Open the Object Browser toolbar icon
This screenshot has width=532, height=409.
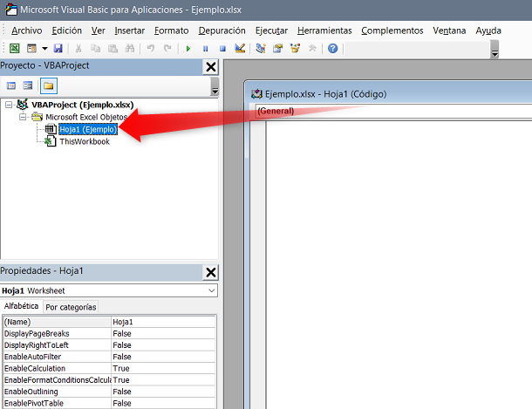[x=295, y=49]
